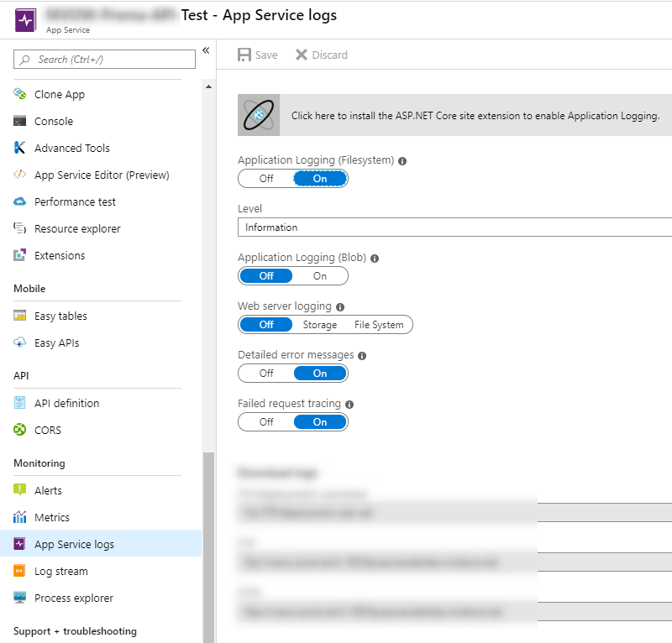The image size is (672, 643).
Task: Click the Mobile section heading
Action: 29,288
